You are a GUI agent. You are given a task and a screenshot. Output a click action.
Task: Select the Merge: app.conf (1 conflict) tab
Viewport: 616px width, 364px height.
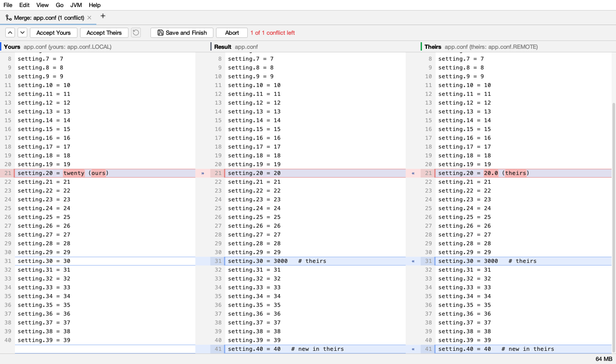point(49,18)
